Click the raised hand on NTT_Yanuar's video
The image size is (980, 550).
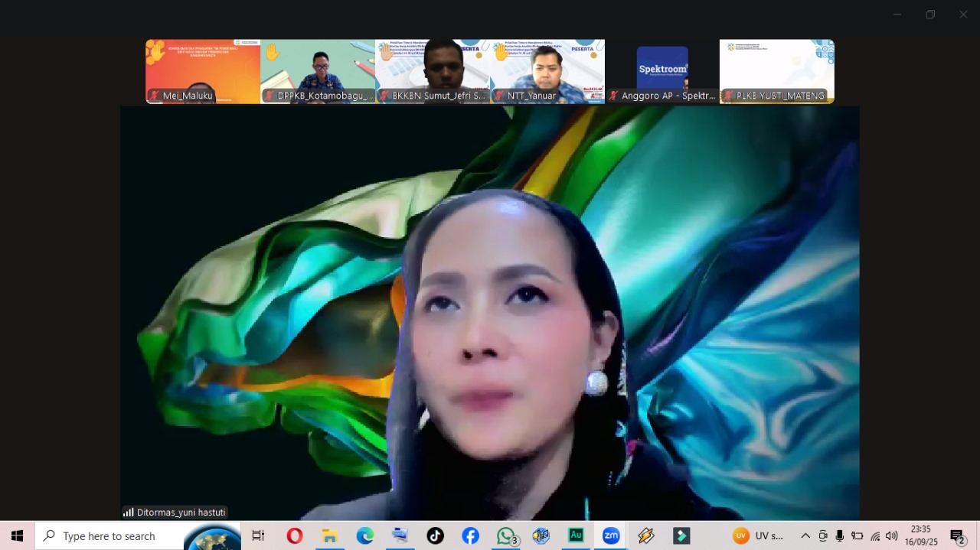click(x=501, y=52)
